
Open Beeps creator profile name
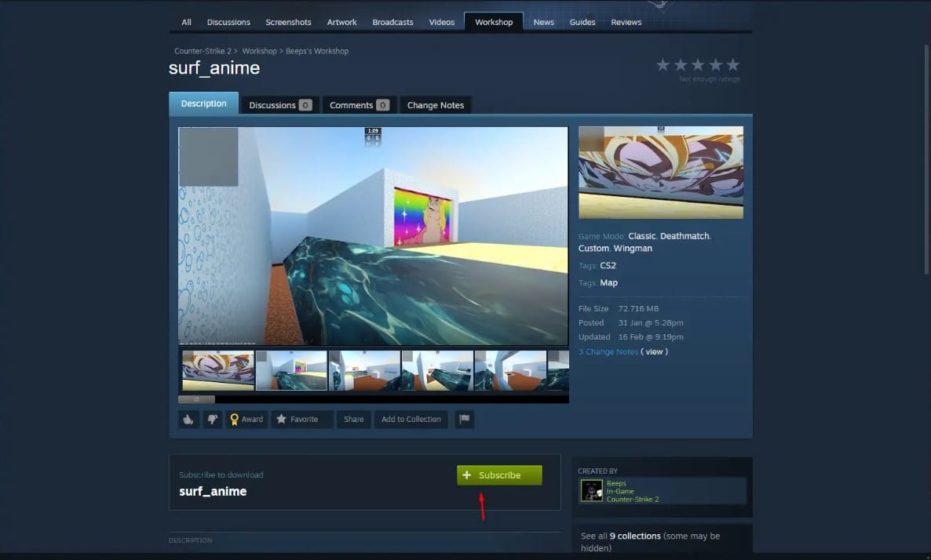coord(616,483)
